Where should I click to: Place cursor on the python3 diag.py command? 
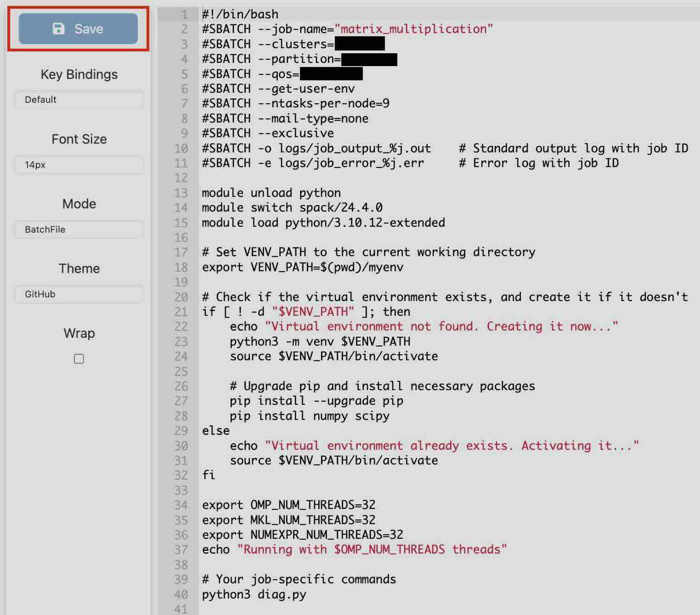point(254,595)
